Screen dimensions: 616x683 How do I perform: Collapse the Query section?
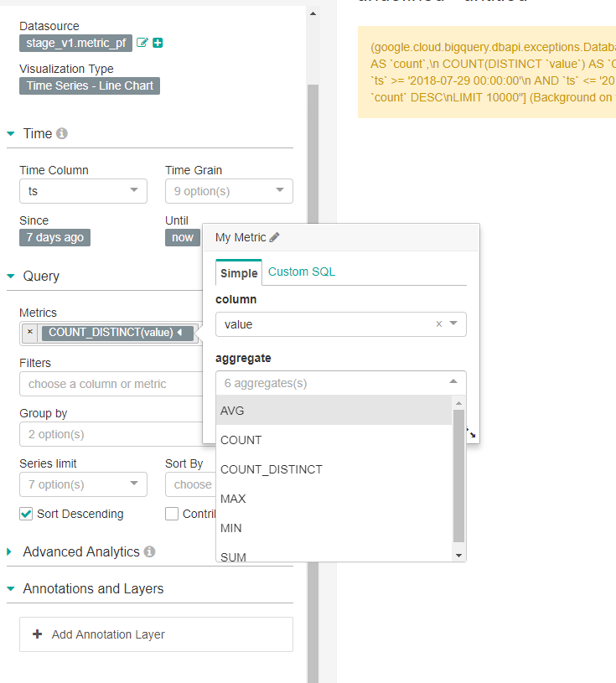click(11, 277)
